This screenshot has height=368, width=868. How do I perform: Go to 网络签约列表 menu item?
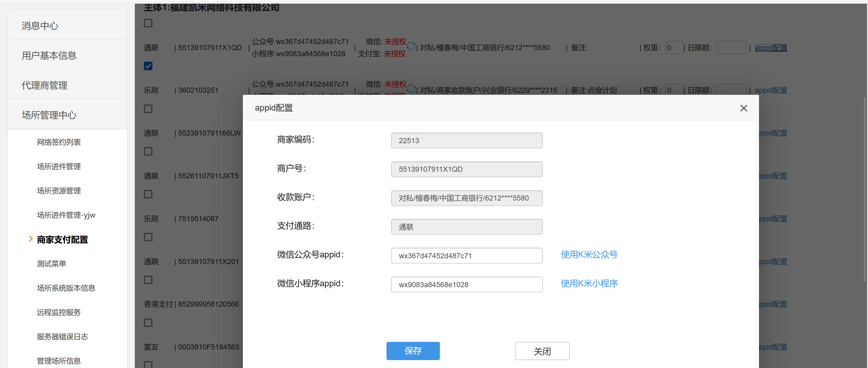(x=59, y=142)
